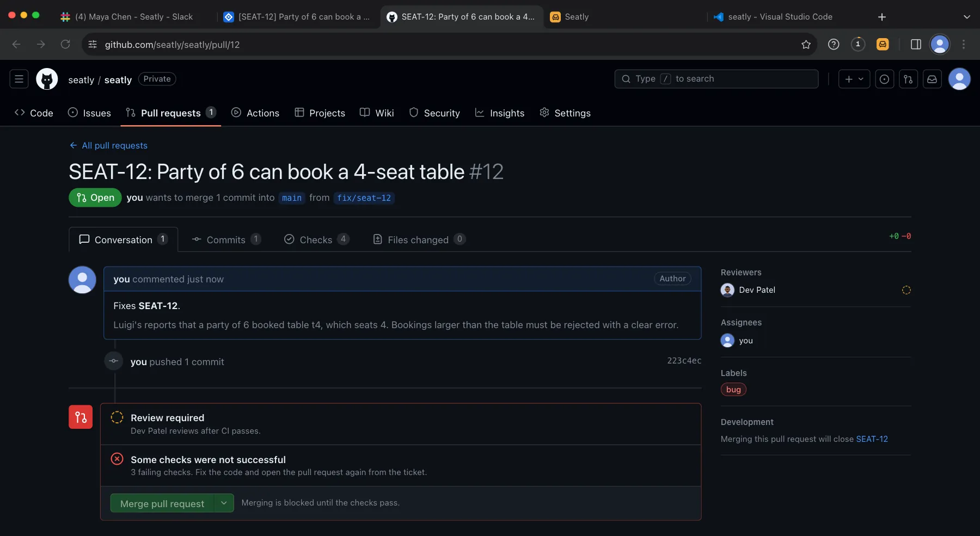Image resolution: width=980 pixels, height=536 pixels.
Task: Open the GitHub hamburger navigation menu
Action: pyautogui.click(x=19, y=79)
